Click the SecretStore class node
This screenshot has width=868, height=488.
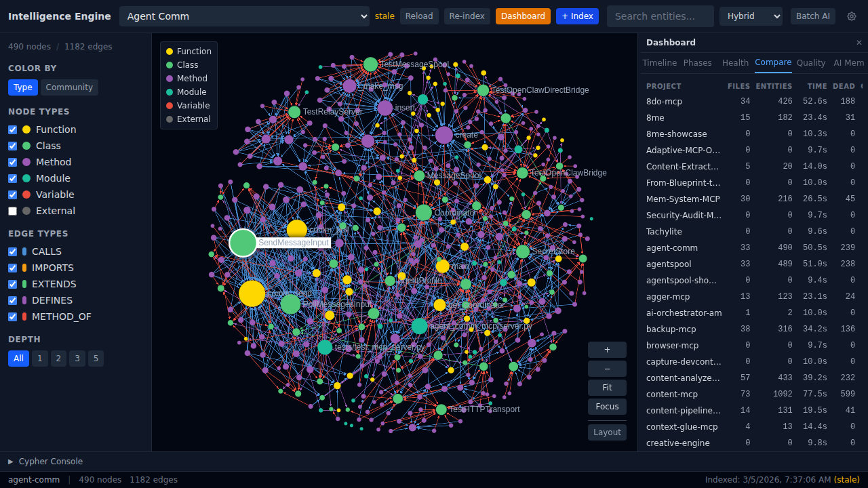click(x=523, y=251)
